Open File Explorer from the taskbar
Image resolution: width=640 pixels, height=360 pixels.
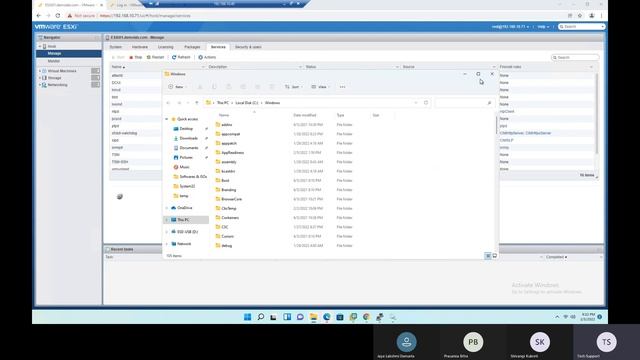(313, 317)
